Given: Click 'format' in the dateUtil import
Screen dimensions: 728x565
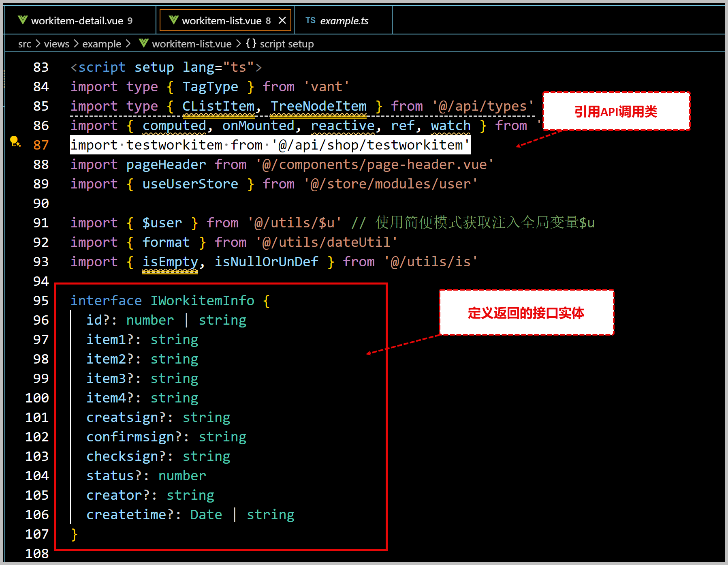Looking at the screenshot, I should 166,242.
